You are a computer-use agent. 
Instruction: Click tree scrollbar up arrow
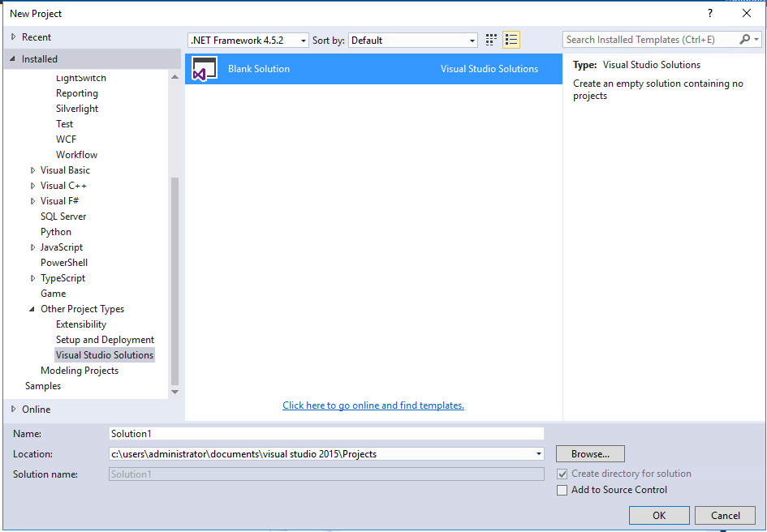(x=175, y=77)
